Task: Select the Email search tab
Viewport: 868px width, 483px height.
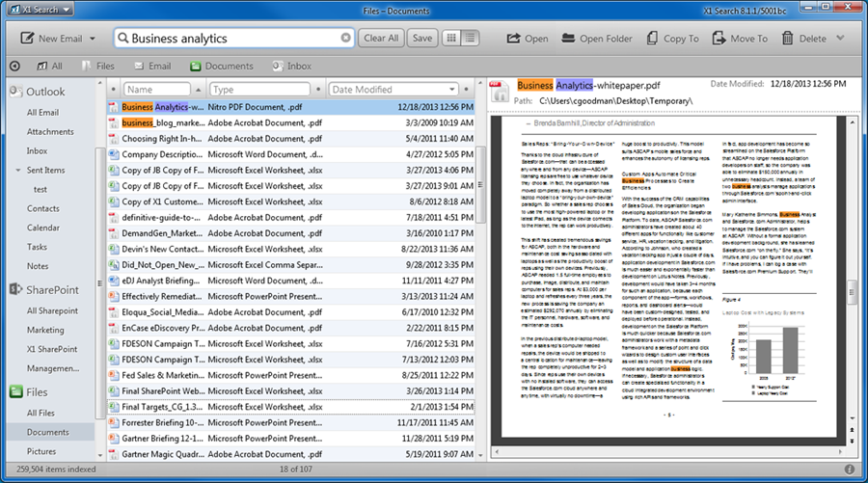Action: click(152, 66)
